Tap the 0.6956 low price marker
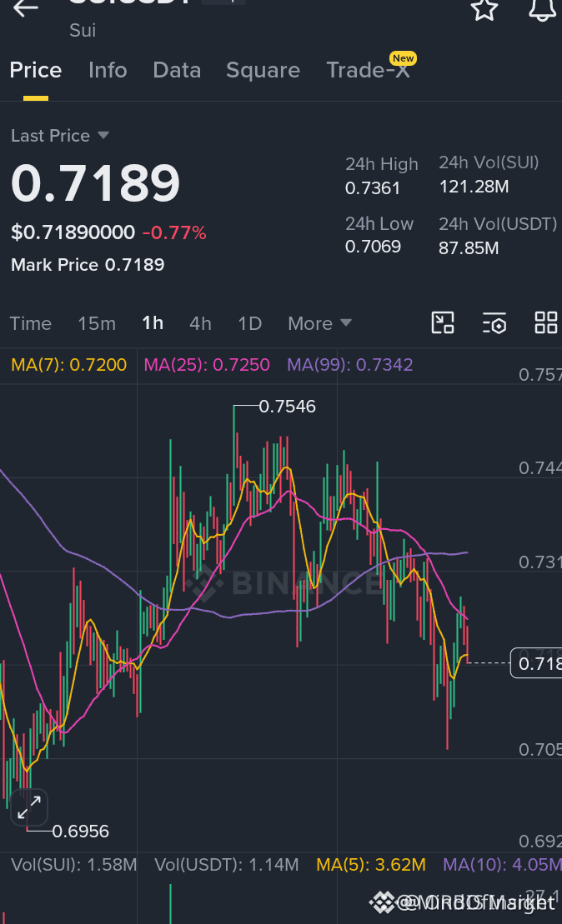 [81, 832]
